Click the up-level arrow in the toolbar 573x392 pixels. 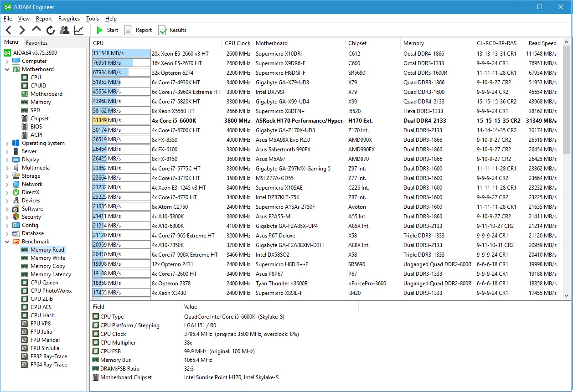[x=36, y=30]
